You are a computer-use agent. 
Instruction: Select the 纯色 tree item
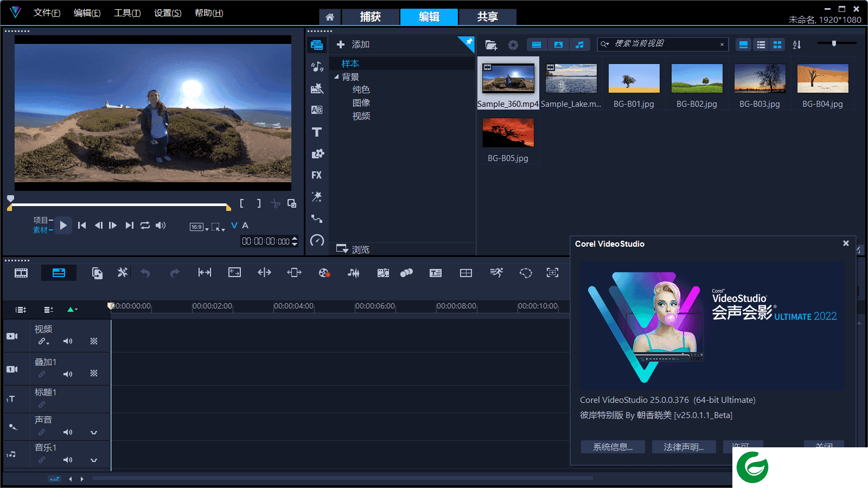click(361, 89)
